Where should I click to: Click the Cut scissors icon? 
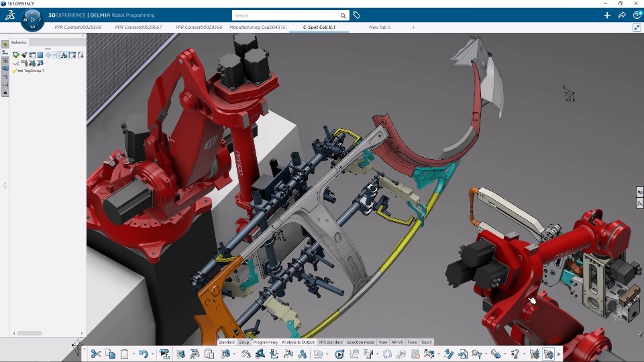(x=96, y=354)
